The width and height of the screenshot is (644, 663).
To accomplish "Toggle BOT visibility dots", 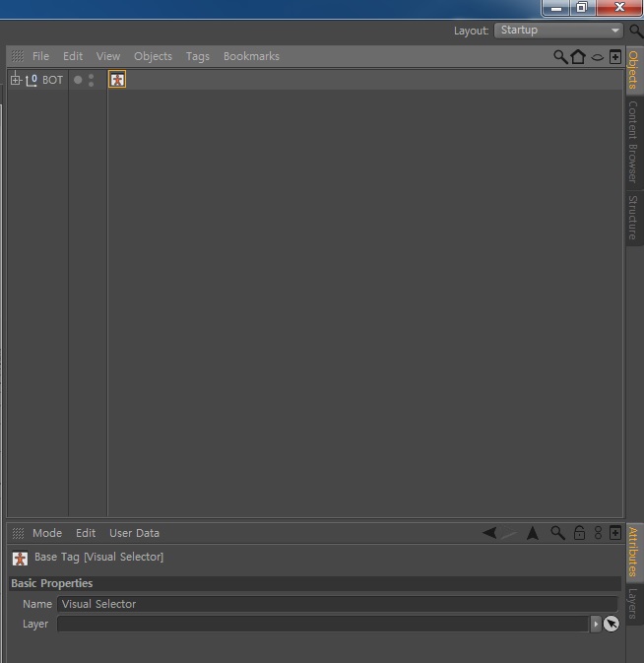I will (x=91, y=80).
